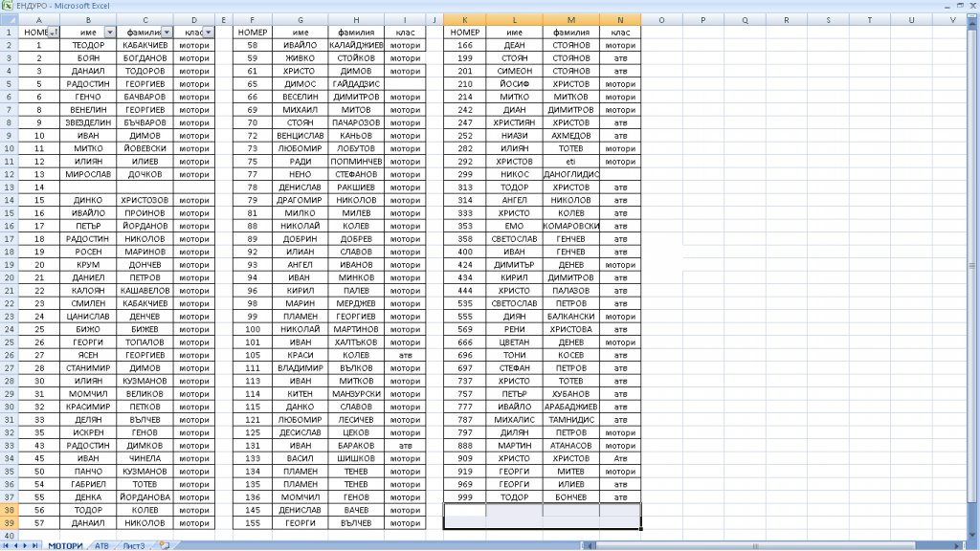Select column K header

point(465,19)
